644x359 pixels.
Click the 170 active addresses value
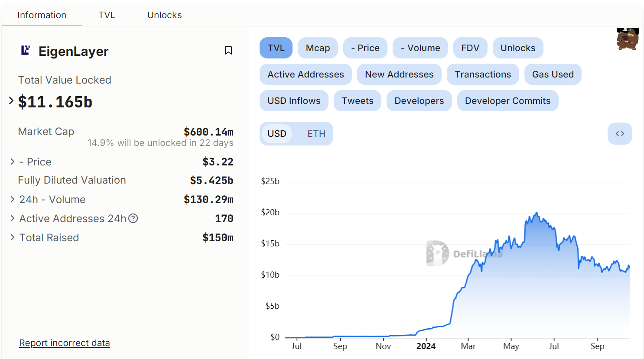(224, 219)
